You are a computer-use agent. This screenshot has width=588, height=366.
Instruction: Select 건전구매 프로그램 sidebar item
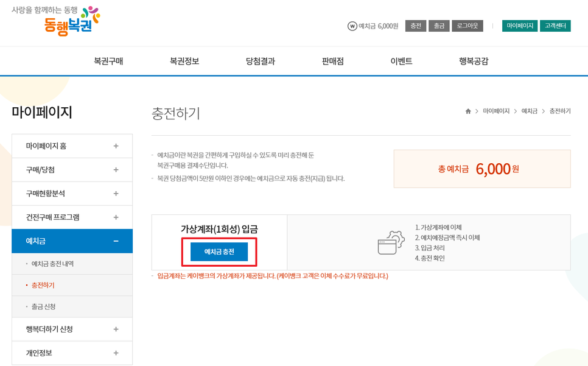72,217
